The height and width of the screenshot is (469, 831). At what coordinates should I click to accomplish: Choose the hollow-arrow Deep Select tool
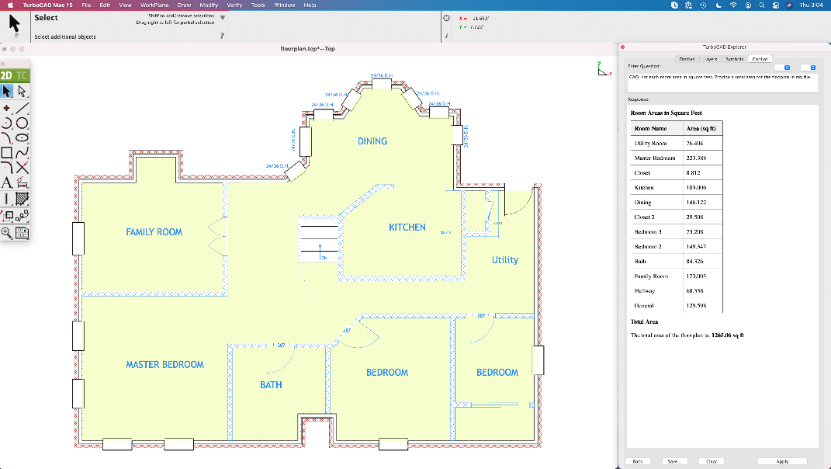pos(22,91)
